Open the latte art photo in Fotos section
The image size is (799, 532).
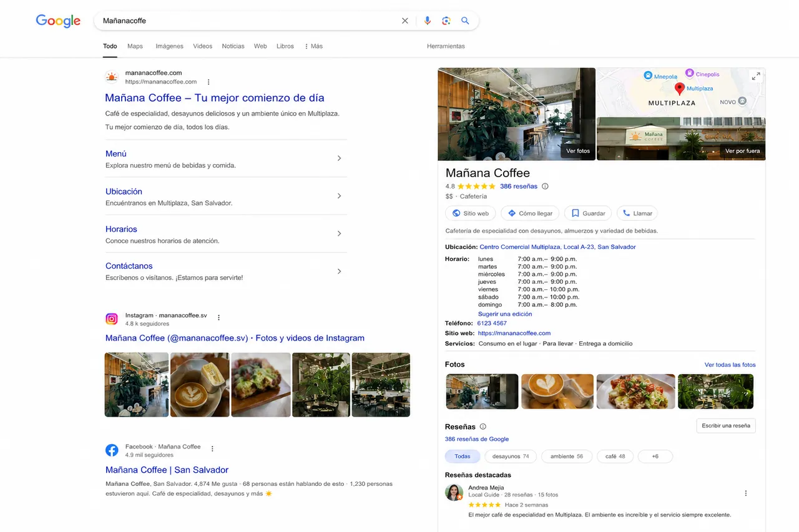click(x=557, y=391)
